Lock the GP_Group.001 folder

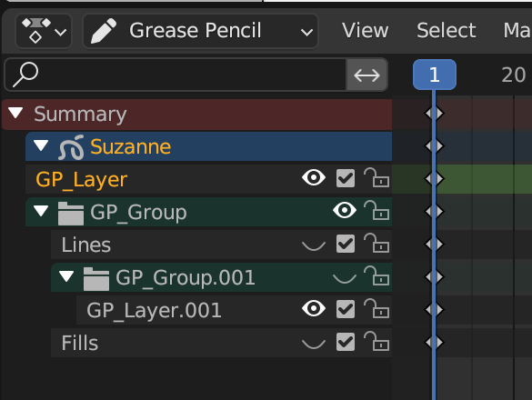(376, 275)
